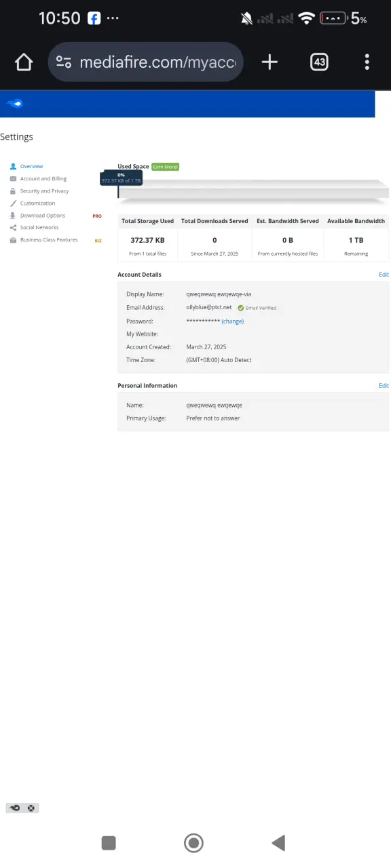This screenshot has width=391, height=868.
Task: Click the BIZ badge beside Business Class Features
Action: pyautogui.click(x=98, y=240)
